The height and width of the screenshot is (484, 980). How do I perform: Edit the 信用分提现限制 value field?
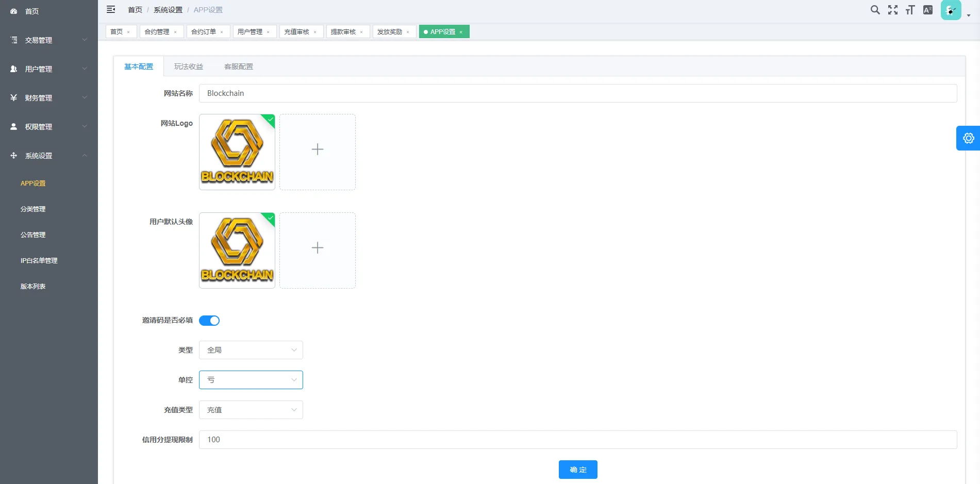click(361, 440)
